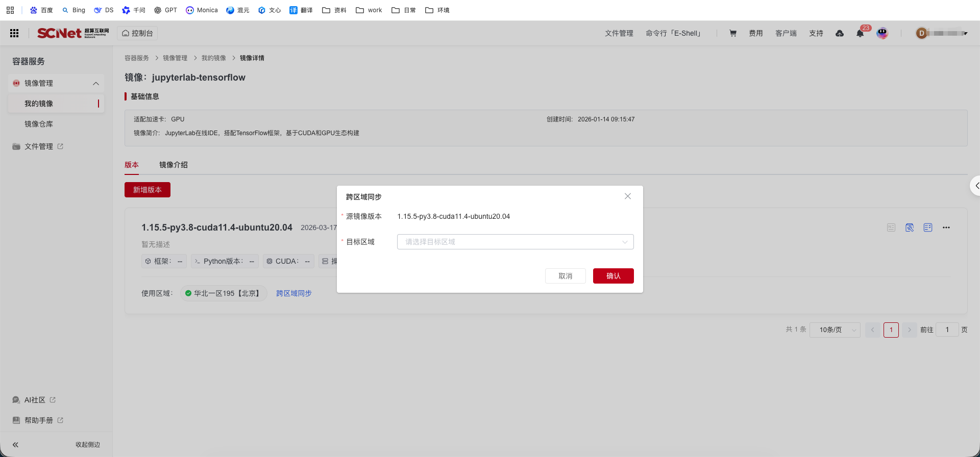The image size is (980, 457).
Task: Click the CUDA tag
Action: click(288, 261)
